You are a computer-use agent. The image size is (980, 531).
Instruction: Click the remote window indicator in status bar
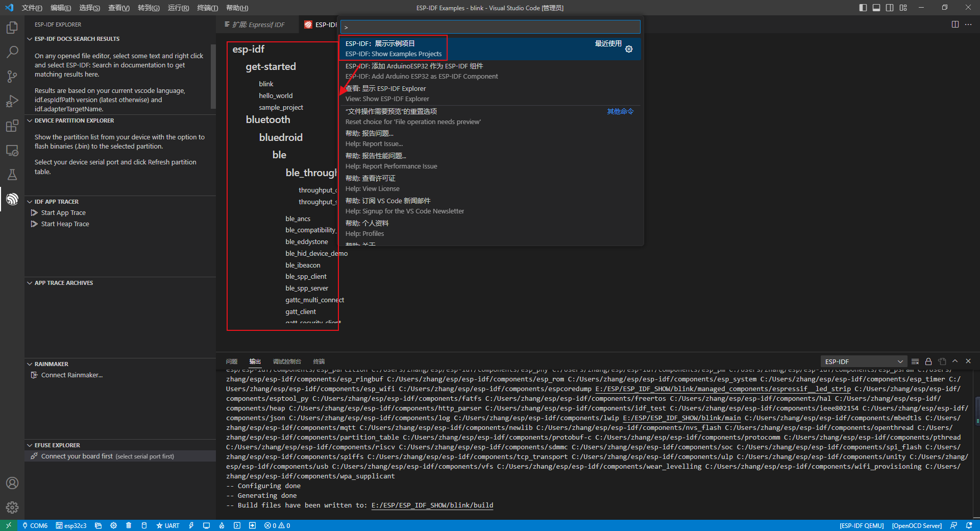click(x=9, y=525)
